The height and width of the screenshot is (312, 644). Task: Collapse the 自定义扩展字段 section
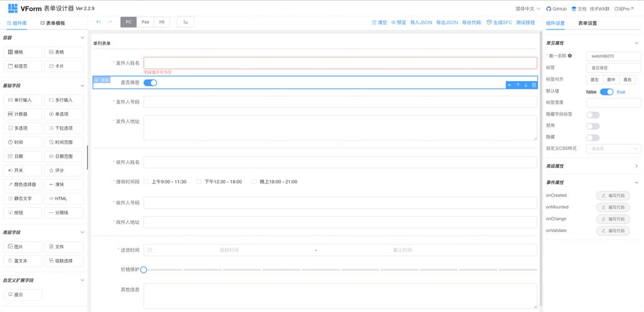[82, 280]
